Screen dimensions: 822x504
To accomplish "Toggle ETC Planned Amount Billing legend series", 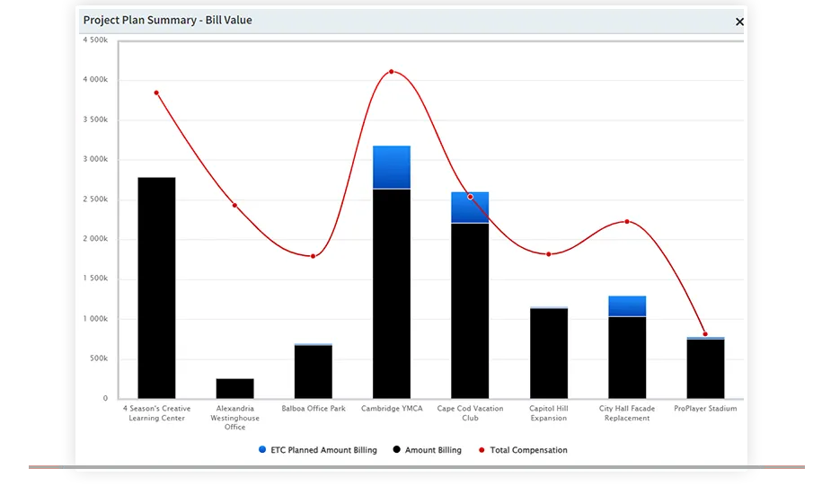I will click(318, 450).
